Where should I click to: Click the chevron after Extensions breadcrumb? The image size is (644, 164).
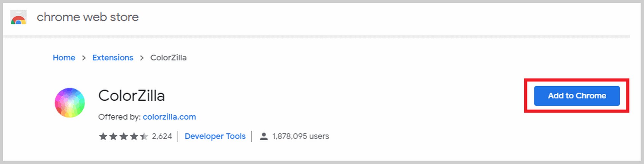(142, 58)
